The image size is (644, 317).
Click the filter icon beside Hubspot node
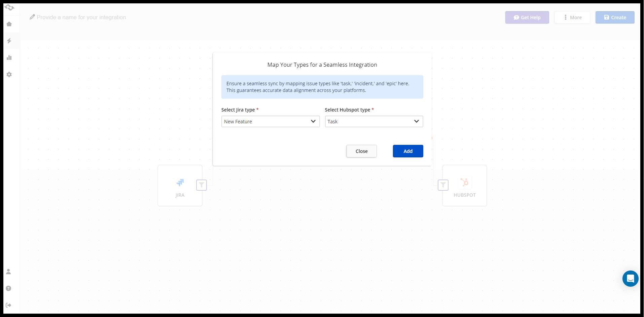[443, 185]
